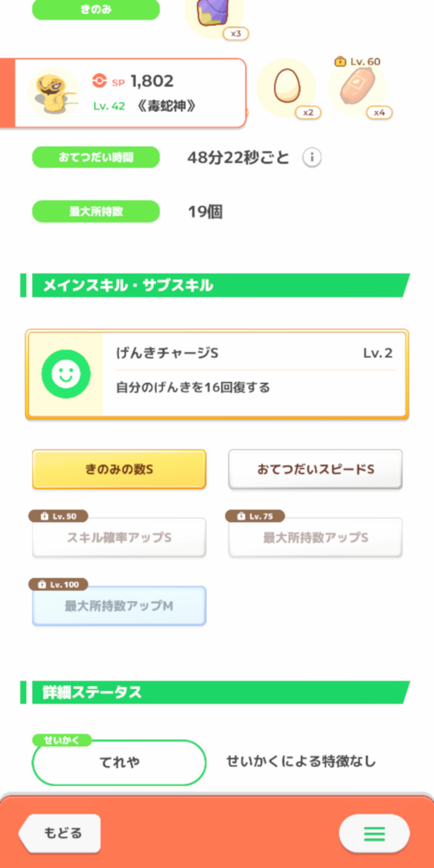Tap the Pokémon portrait thumbnail
The image size is (434, 868).
click(x=53, y=93)
